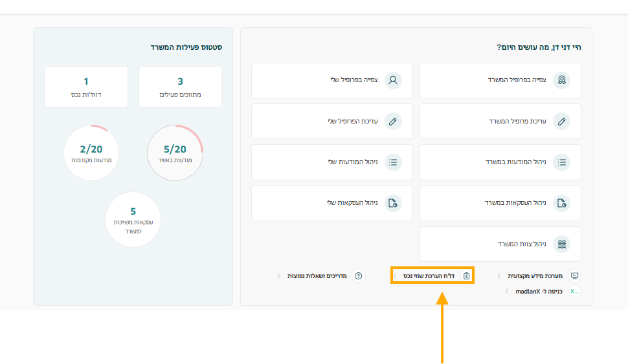Viewport: 628px width, 364px height.
Task: Expand chevron next to מדריכים ושאלות נפוצות
Action: point(279,276)
